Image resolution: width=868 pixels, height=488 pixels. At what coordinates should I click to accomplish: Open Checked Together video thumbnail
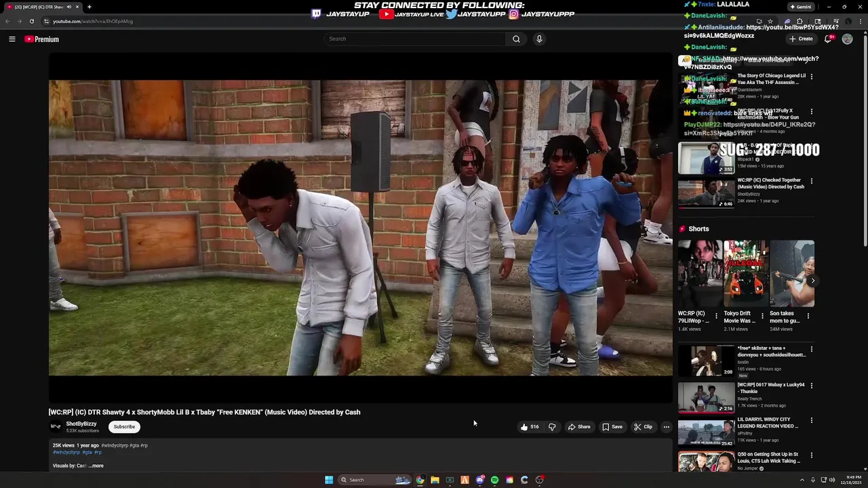[x=706, y=192]
